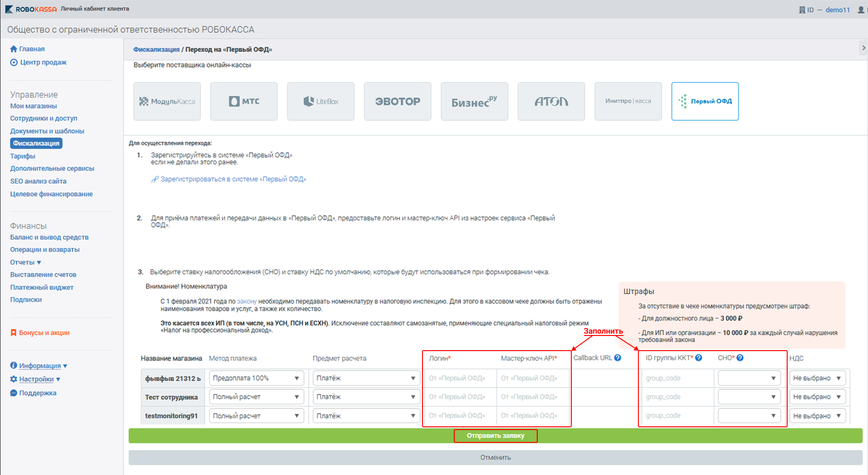Click the ID building icon in header

(802, 10)
